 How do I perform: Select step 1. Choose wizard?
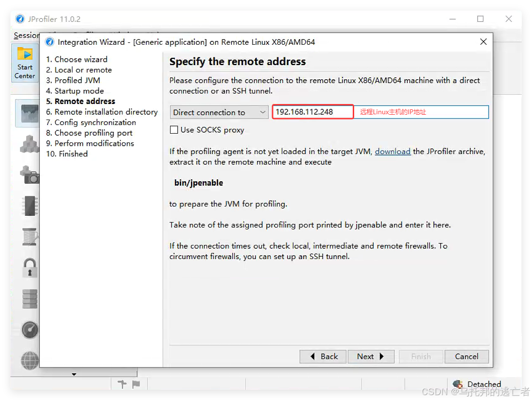[x=77, y=59]
